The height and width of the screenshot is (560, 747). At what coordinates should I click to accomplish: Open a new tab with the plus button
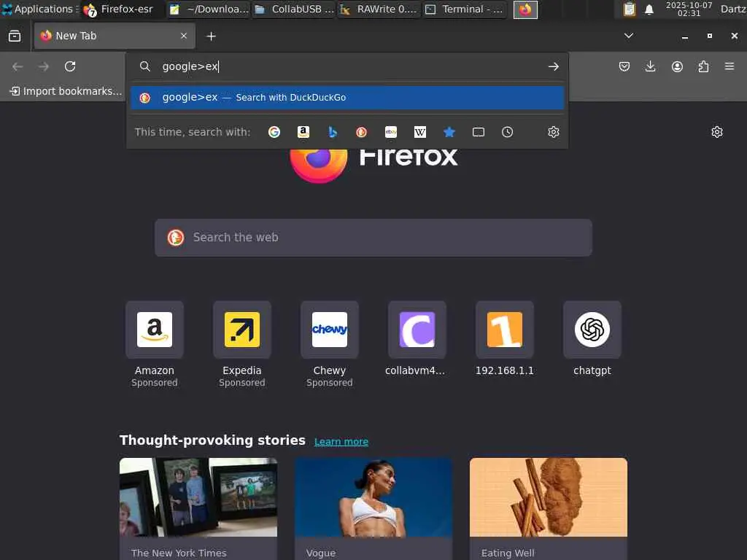(x=211, y=36)
